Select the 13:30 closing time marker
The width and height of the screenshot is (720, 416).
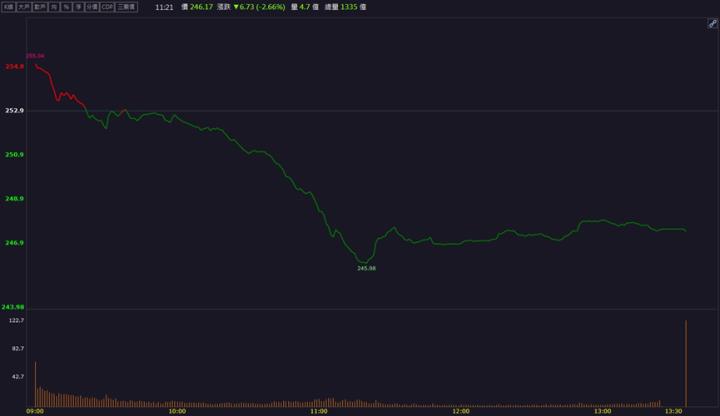tap(673, 411)
